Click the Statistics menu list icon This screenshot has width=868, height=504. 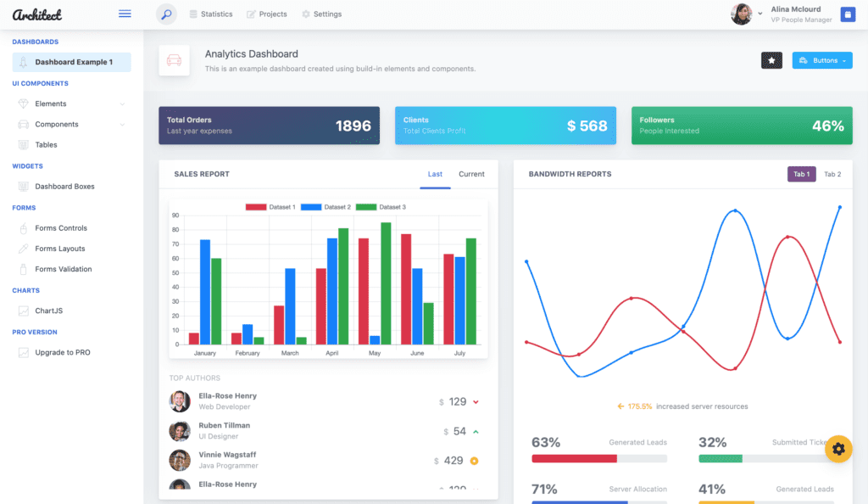click(192, 14)
